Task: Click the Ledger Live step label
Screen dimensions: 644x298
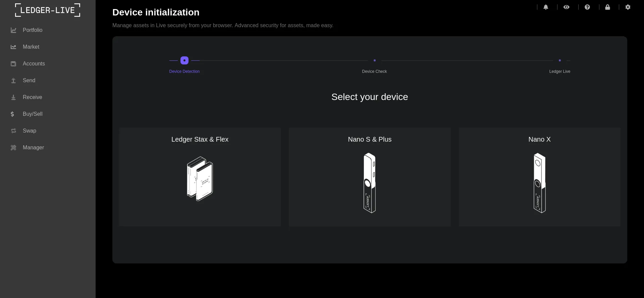Action: 560,71
